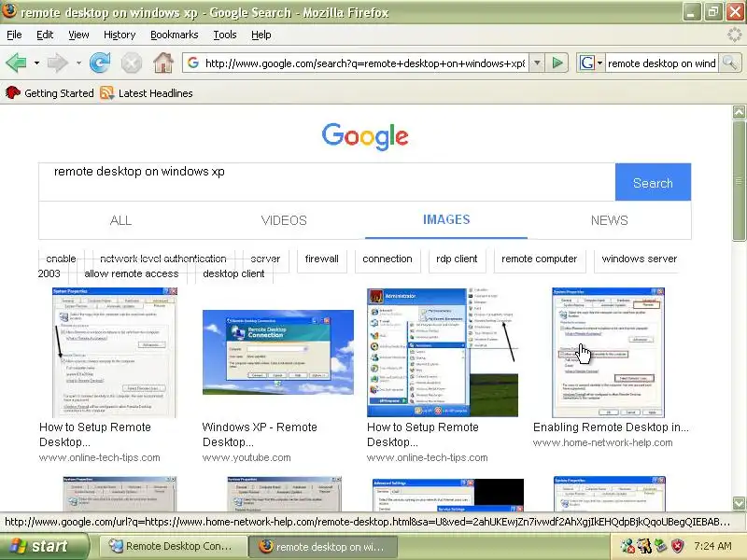Screen dimensions: 747x560
Task: Open the thumbnail with the hand cursor
Action: pos(609,353)
